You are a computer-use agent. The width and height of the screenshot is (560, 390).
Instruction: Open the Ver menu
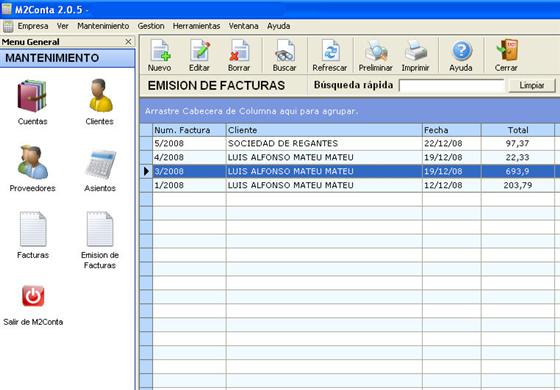click(x=62, y=26)
